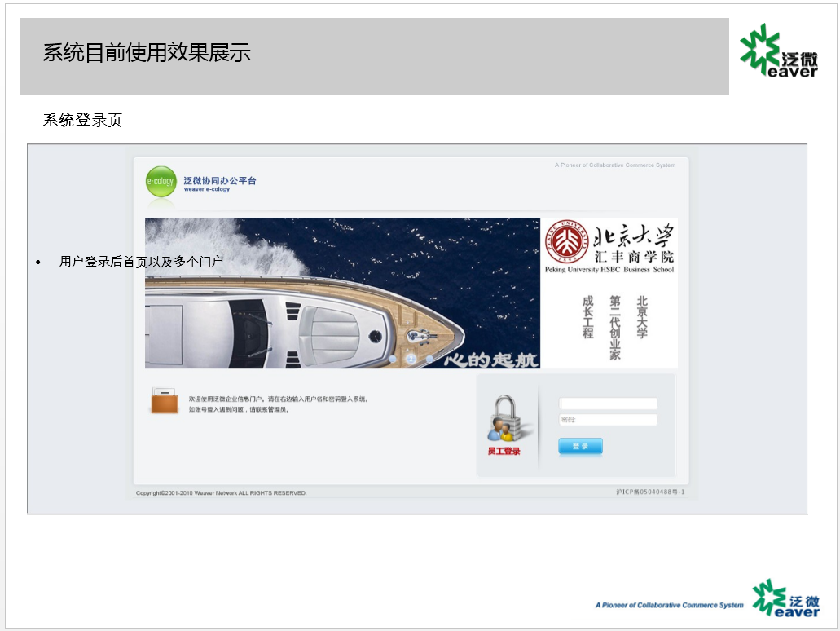Select the third banner carousel dot
Viewport: 840px width, 631px height.
coord(429,359)
